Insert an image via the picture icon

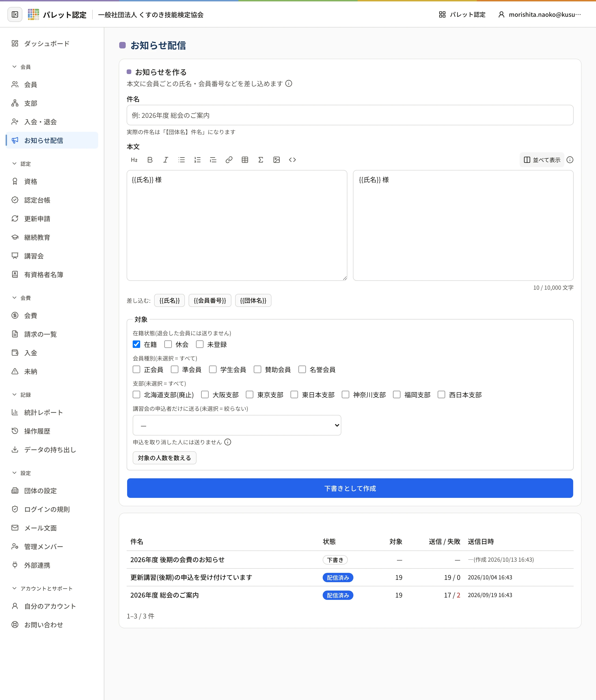click(277, 160)
